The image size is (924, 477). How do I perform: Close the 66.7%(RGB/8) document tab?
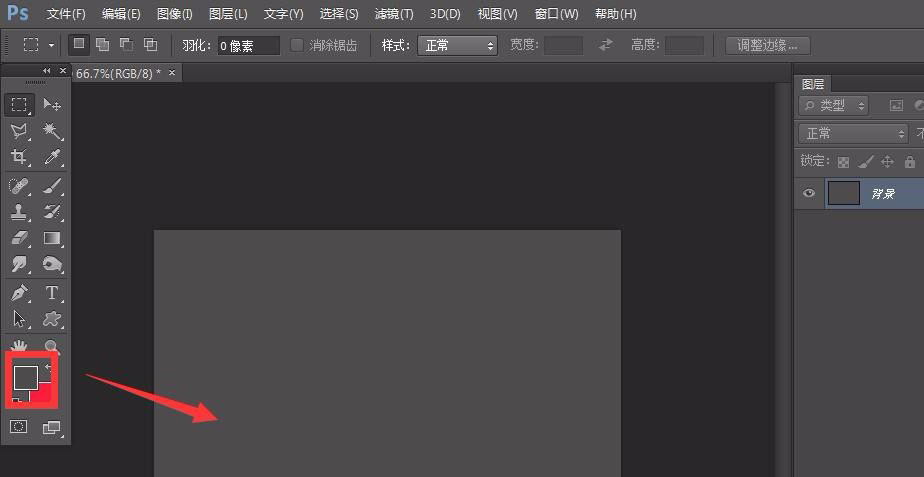(172, 73)
